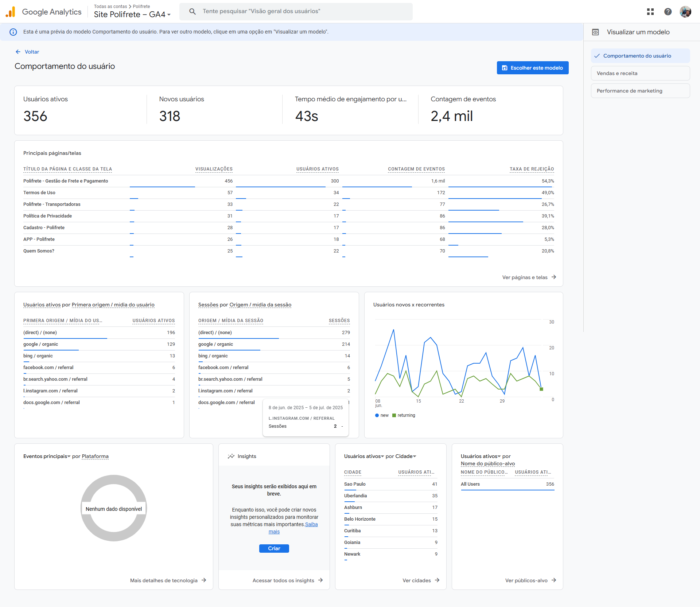Image resolution: width=700 pixels, height=607 pixels.
Task: Click facebook.com / referral in session table
Action: (x=274, y=368)
